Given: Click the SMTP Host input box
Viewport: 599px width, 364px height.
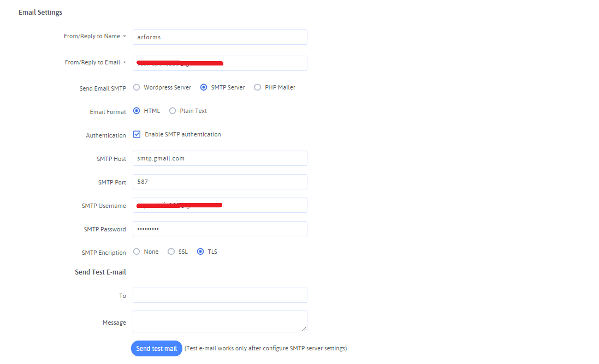Looking at the screenshot, I should point(220,158).
